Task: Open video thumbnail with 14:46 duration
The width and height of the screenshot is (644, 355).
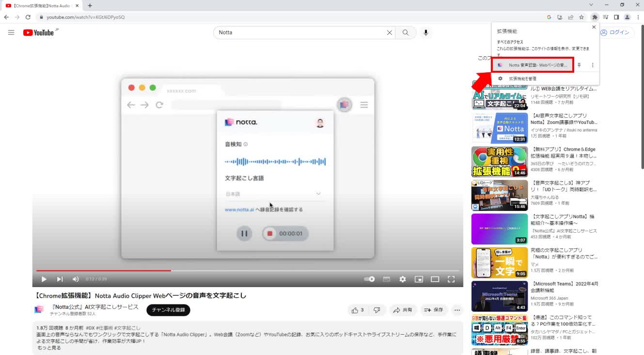Action: [x=500, y=161]
